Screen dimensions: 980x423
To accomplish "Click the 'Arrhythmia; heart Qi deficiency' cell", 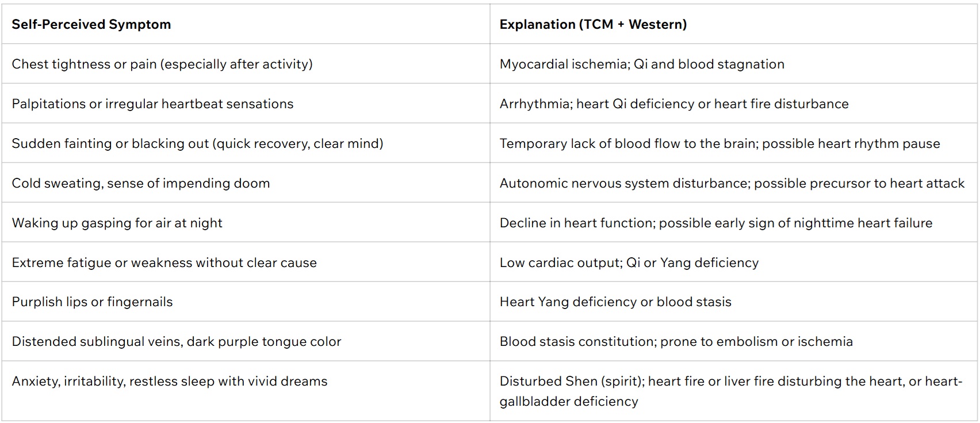I will click(x=674, y=104).
